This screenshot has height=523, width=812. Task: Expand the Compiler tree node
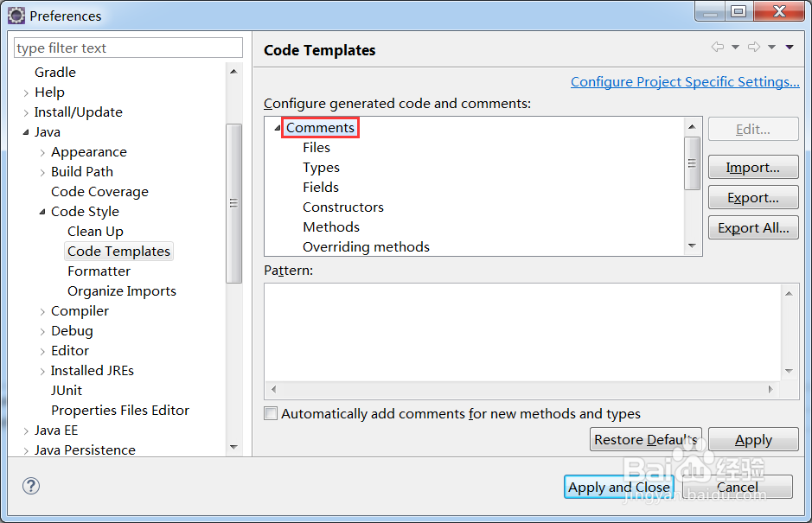[42, 311]
